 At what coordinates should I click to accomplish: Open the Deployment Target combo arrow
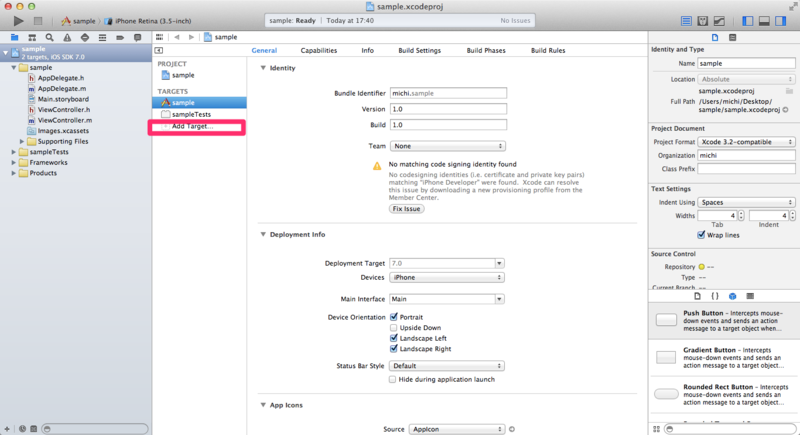pyautogui.click(x=499, y=263)
